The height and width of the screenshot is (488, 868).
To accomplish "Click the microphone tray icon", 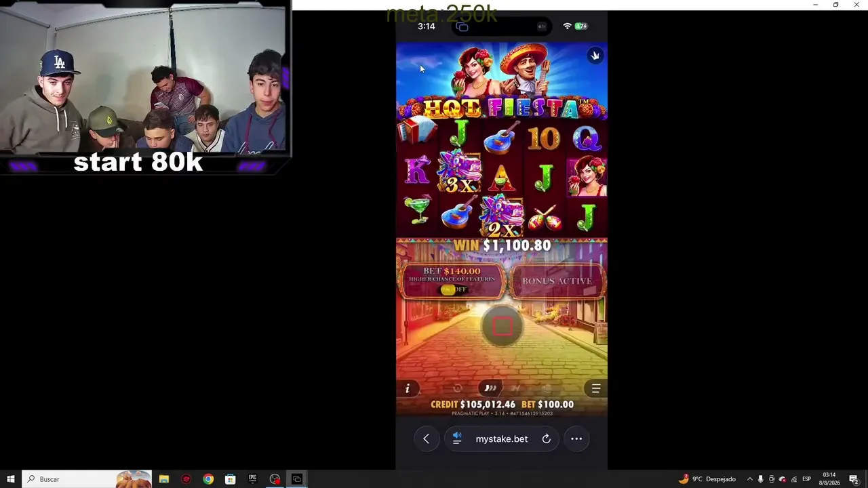I will point(760,479).
